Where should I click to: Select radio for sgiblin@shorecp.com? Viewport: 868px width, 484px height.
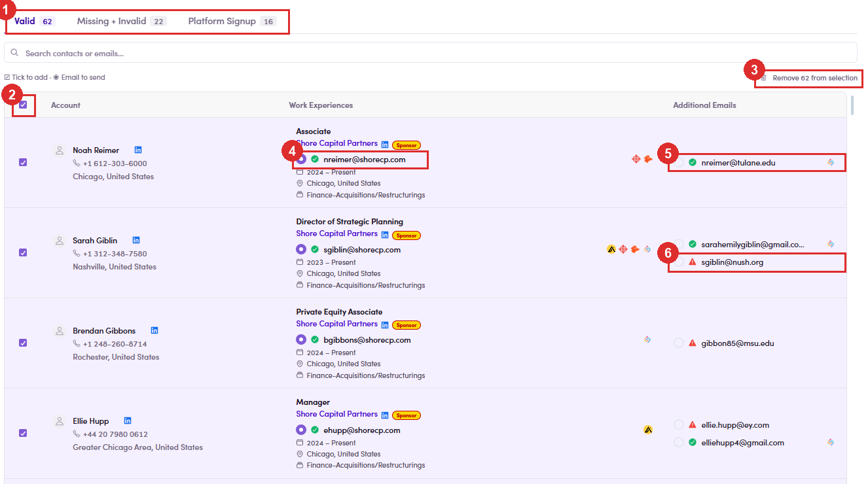(301, 249)
